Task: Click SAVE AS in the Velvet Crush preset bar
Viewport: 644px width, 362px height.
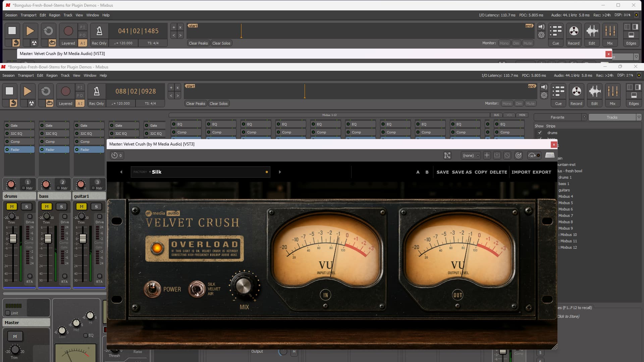Action: pyautogui.click(x=462, y=172)
